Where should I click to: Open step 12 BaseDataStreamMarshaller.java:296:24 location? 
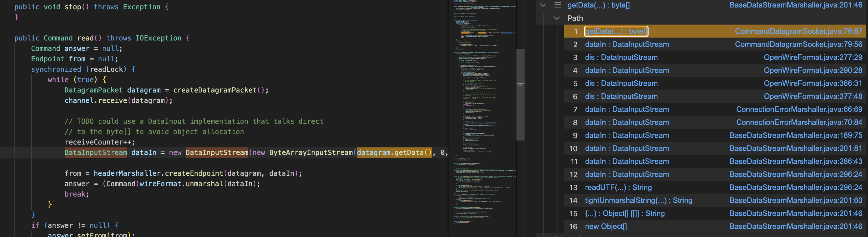coord(796,175)
